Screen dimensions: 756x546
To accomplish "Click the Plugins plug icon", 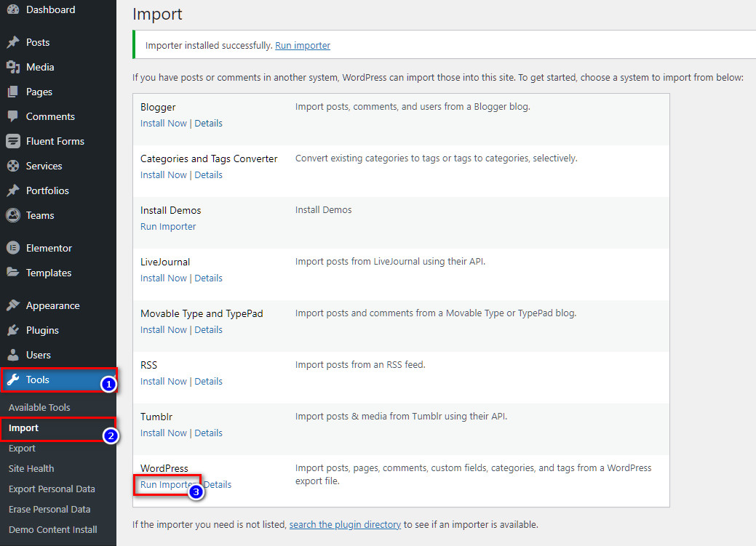I will click(13, 330).
